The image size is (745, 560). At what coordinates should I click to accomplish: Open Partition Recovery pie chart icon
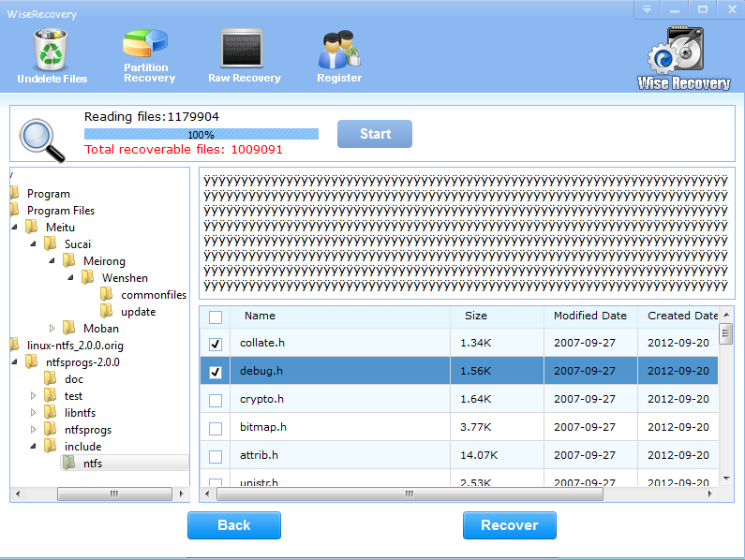pos(145,44)
